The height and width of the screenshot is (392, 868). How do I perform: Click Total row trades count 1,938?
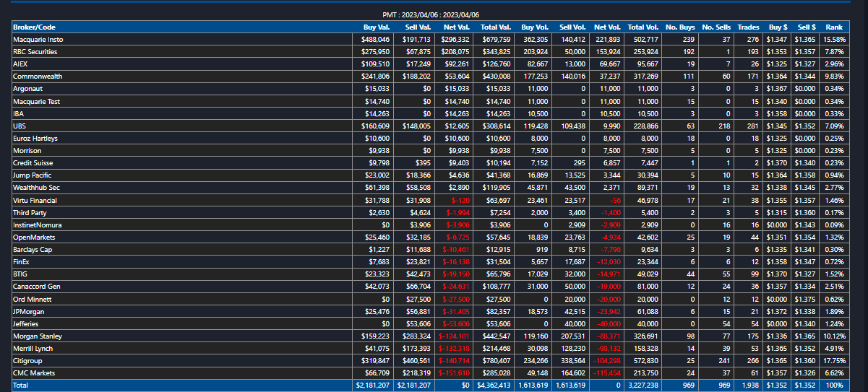750,386
